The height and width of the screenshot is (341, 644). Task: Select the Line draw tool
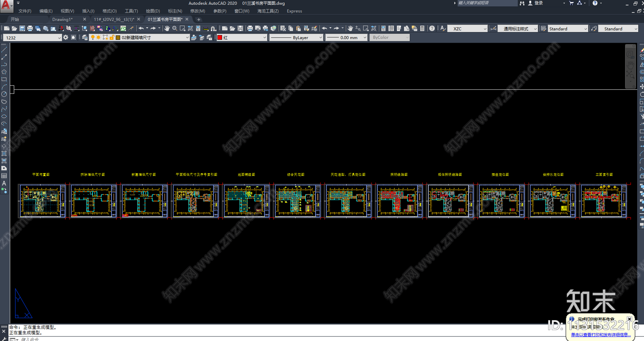point(4,50)
